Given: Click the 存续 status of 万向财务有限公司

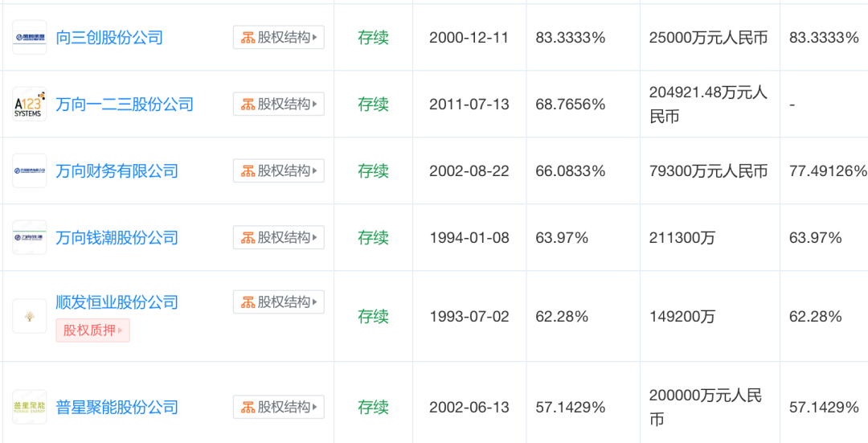Looking at the screenshot, I should [x=373, y=171].
